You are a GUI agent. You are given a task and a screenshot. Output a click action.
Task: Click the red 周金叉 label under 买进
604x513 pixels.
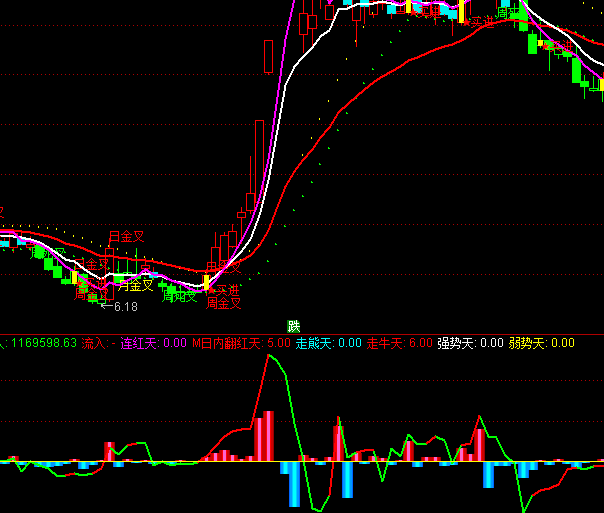coord(223,302)
